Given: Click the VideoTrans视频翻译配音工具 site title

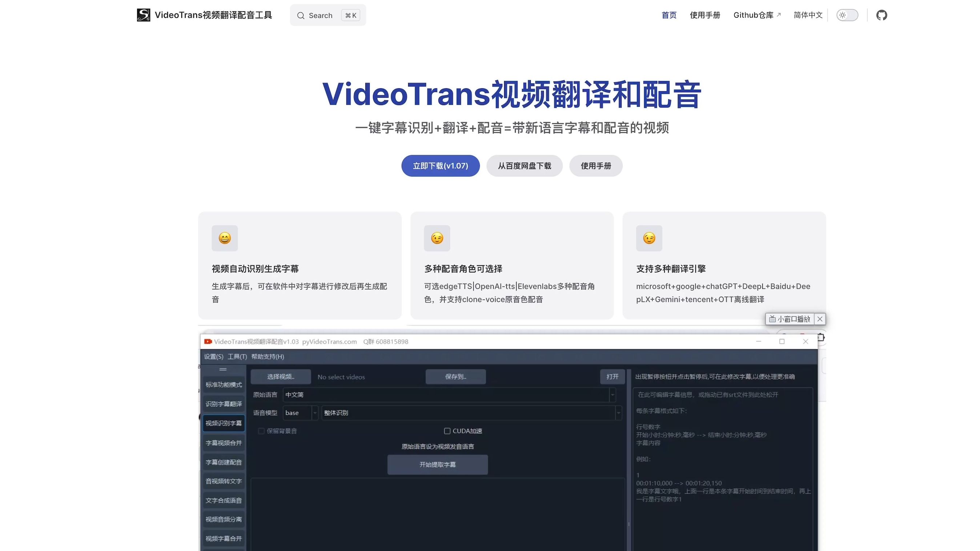Looking at the screenshot, I should point(213,15).
